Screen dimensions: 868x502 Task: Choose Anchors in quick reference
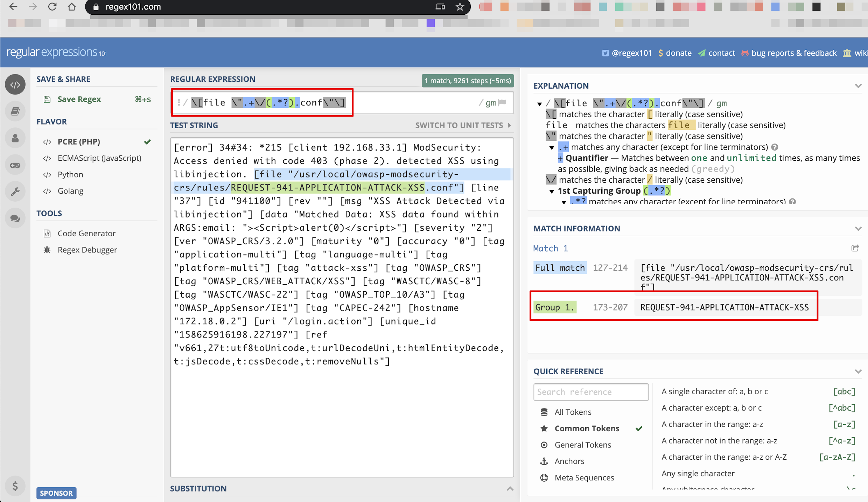pyautogui.click(x=569, y=461)
